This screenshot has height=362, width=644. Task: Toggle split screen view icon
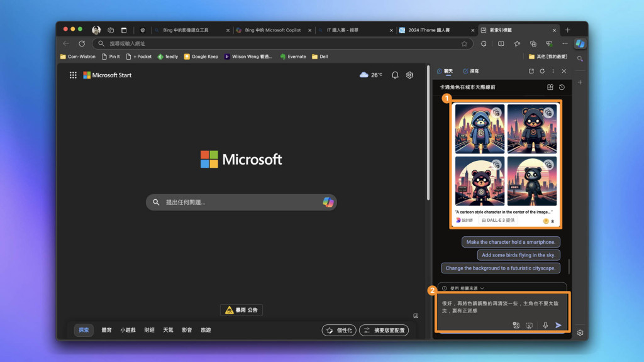tap(501, 43)
